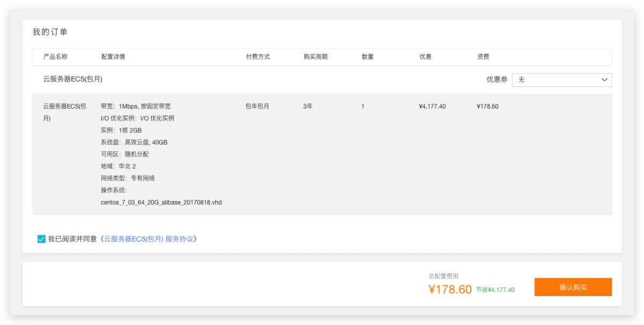The height and width of the screenshot is (325, 644).
Task: Click the 资费 column header
Action: [x=483, y=57]
